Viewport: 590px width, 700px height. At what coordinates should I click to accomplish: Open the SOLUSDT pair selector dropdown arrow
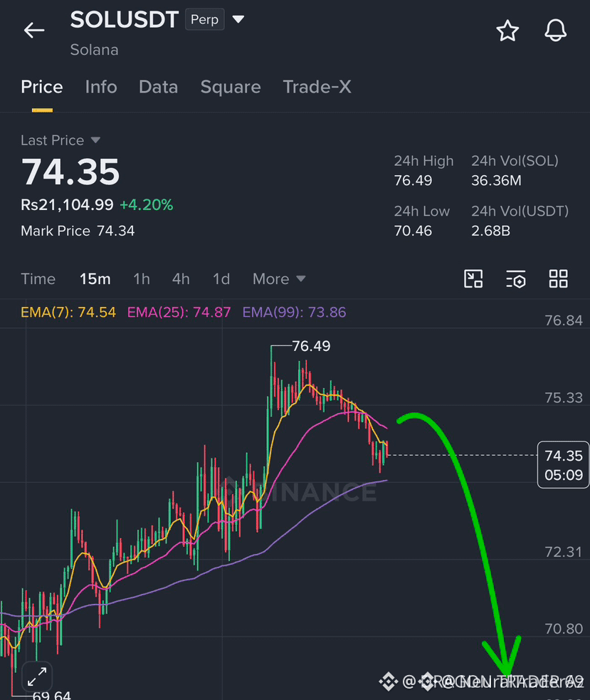click(238, 19)
